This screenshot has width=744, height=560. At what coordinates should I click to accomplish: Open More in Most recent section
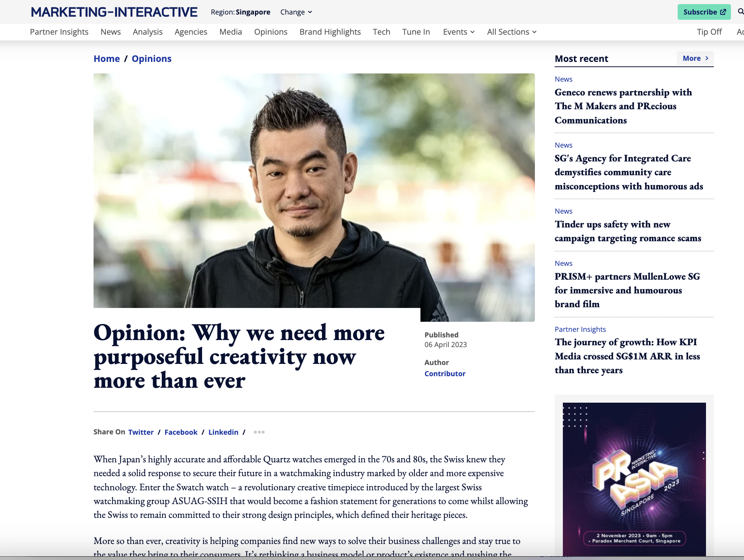[x=695, y=58]
